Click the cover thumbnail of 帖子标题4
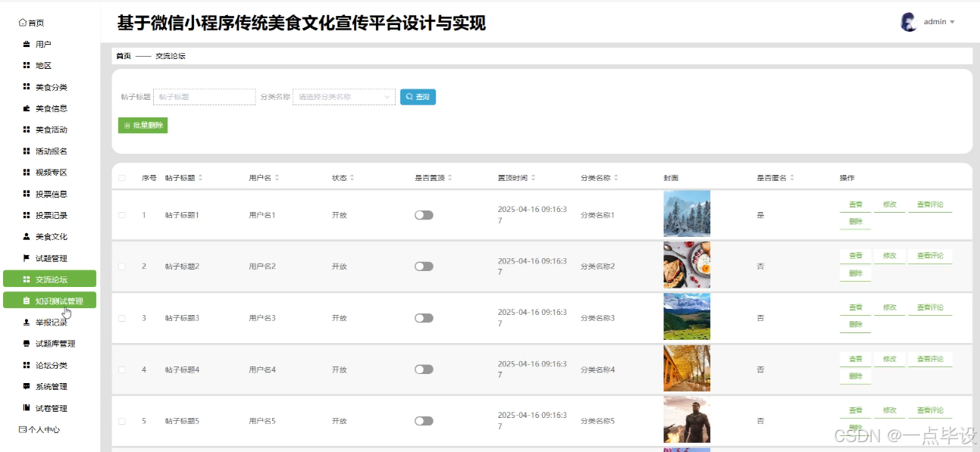Viewport: 980px width, 452px height. (687, 369)
